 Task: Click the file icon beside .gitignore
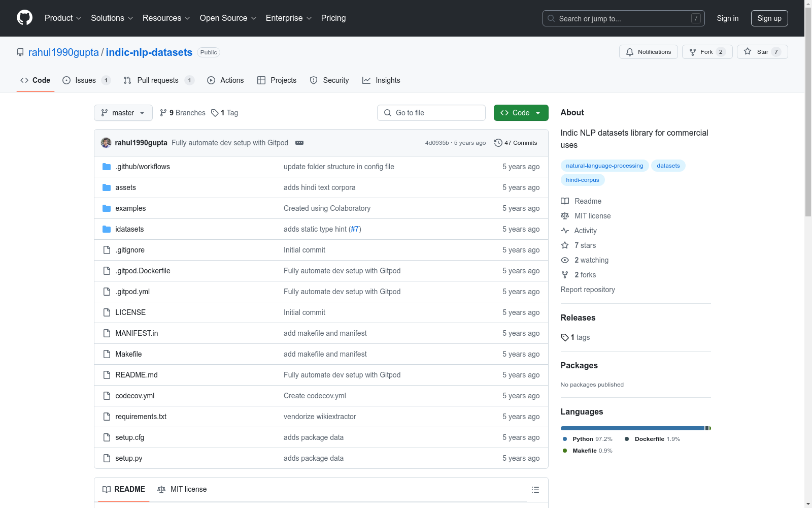point(107,250)
